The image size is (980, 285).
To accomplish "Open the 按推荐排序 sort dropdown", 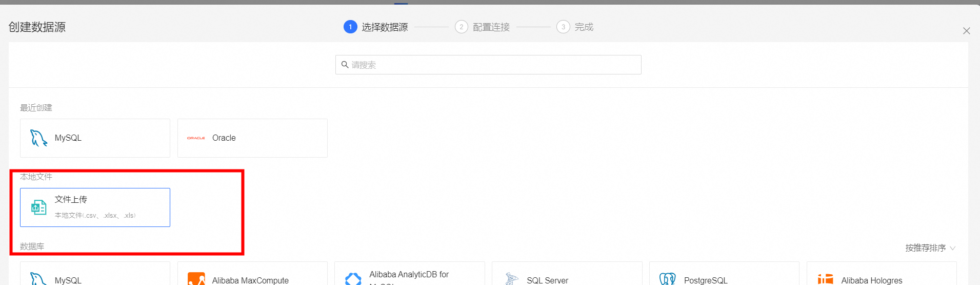I will point(925,248).
